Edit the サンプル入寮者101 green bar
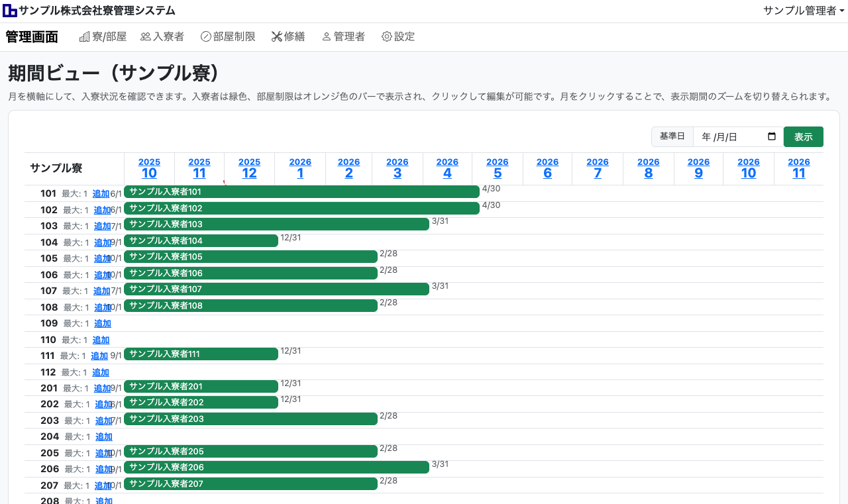The image size is (848, 504). tap(301, 192)
